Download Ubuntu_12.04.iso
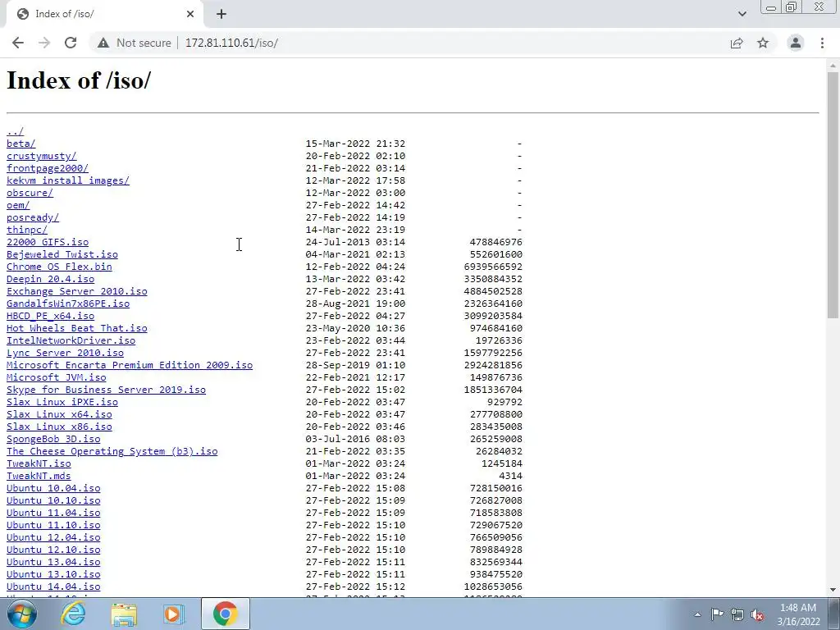 coord(53,538)
